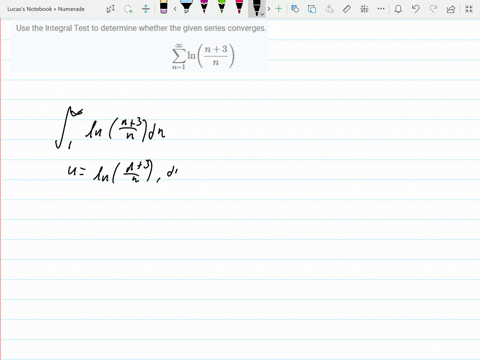Open Lucas's Notebook Numerade breadcrumb

pyautogui.click(x=46, y=9)
